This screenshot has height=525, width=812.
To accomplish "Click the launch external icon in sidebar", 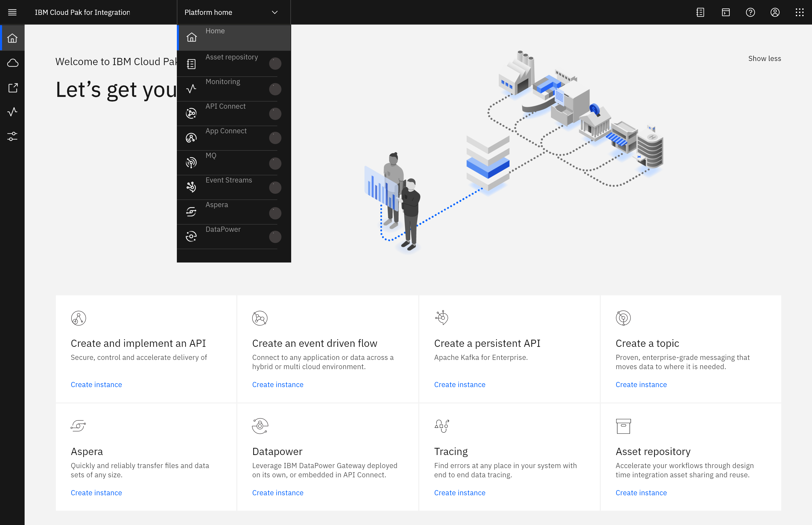I will [x=13, y=88].
